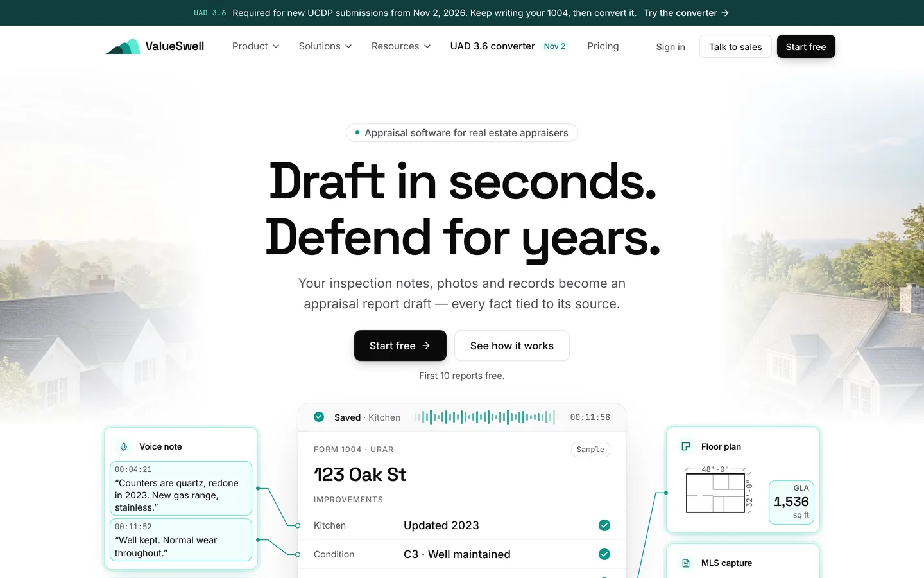
Task: Click the hero Start free button
Action: tap(400, 346)
